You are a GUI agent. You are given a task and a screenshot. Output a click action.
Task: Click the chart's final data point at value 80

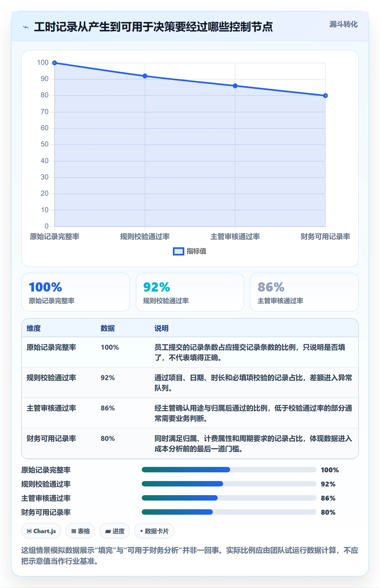point(325,96)
